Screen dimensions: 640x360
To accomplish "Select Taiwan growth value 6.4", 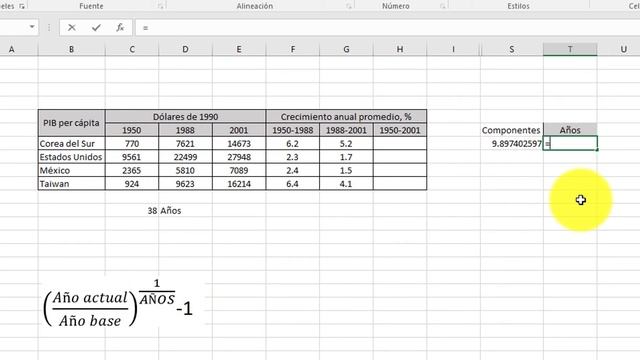I will click(x=293, y=184).
